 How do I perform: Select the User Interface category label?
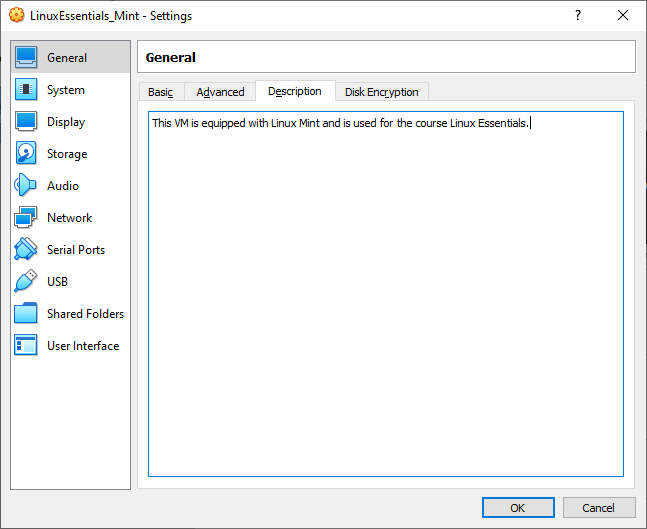[83, 345]
